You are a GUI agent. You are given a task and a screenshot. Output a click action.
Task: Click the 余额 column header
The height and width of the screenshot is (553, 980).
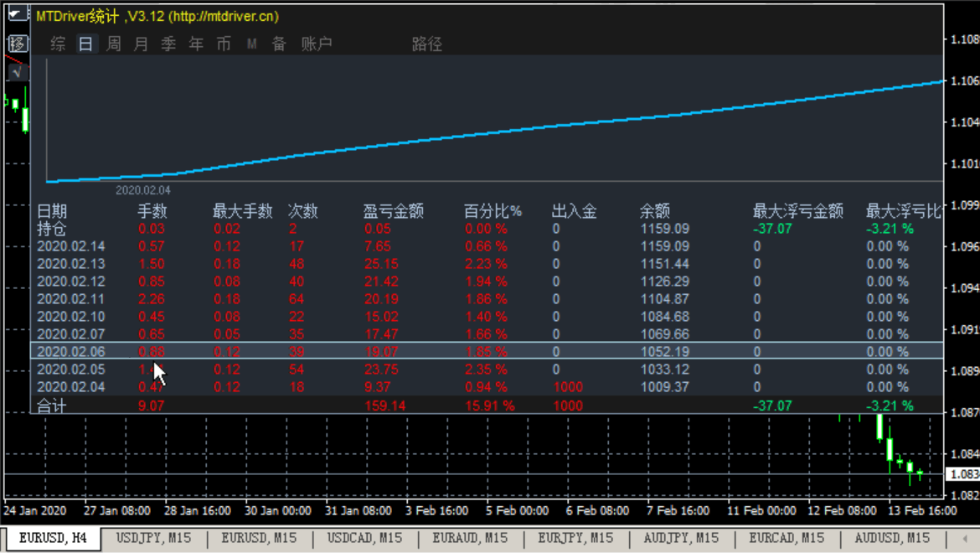(x=655, y=211)
